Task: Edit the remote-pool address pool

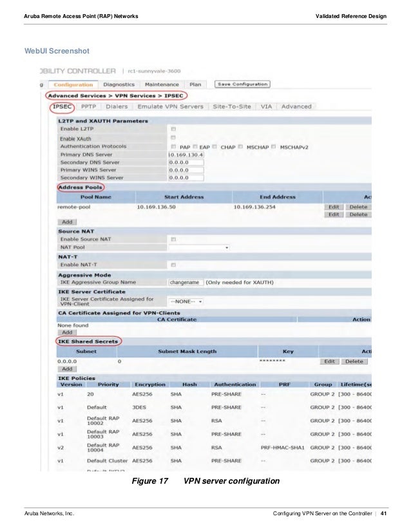Action: click(334, 207)
